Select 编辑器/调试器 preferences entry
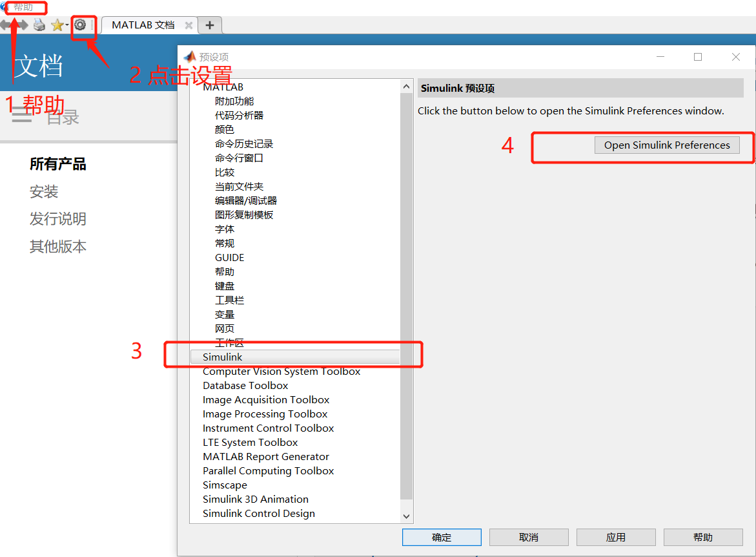Image resolution: width=756 pixels, height=557 pixels. 246,201
